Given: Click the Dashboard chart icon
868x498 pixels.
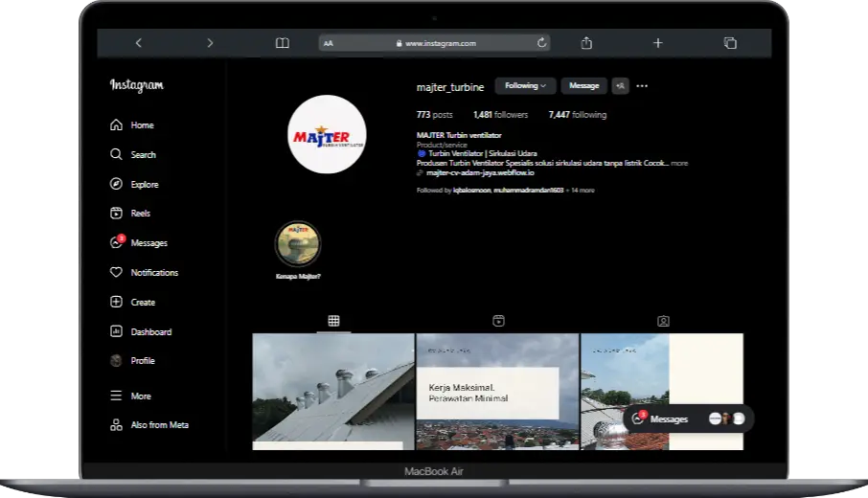Looking at the screenshot, I should tap(116, 331).
